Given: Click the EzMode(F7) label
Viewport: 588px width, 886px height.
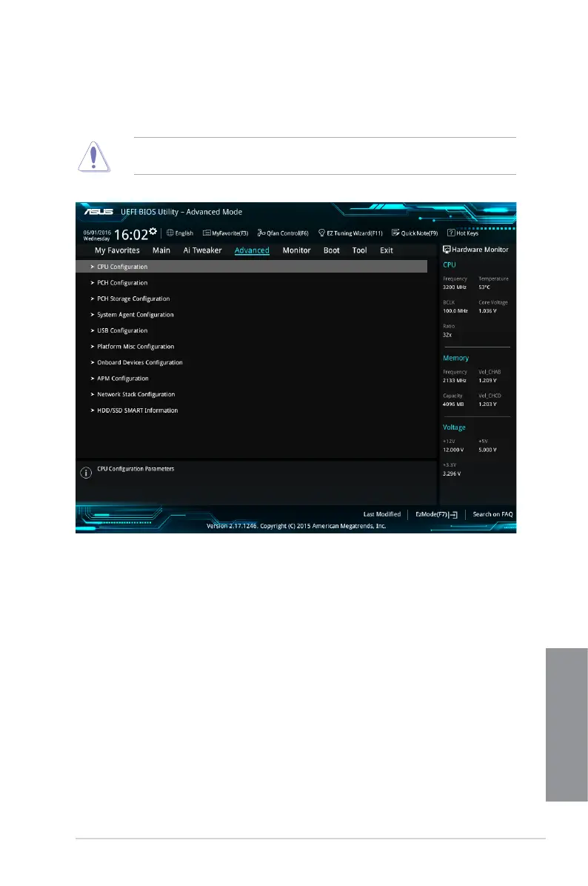Looking at the screenshot, I should 432,514.
